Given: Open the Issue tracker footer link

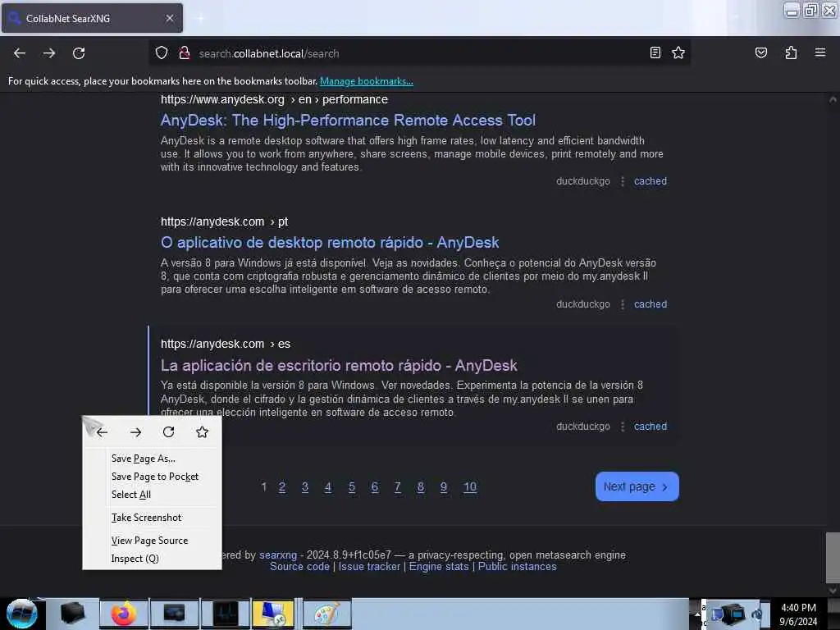Looking at the screenshot, I should 369,567.
